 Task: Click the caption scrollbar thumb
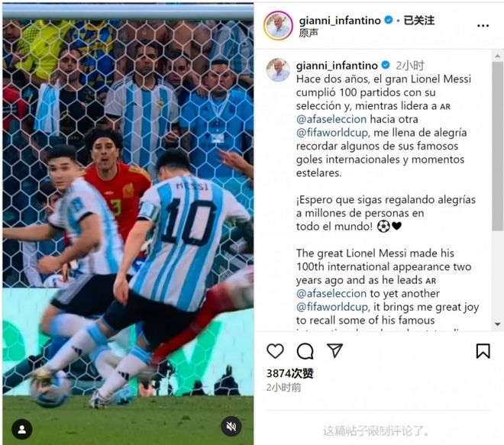pos(497,147)
